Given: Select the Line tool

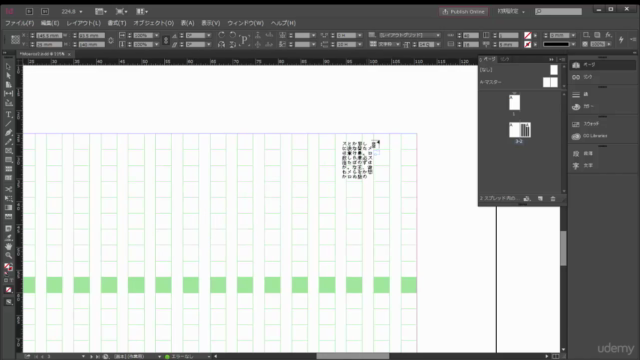Looking at the screenshot, I should 8,124.
